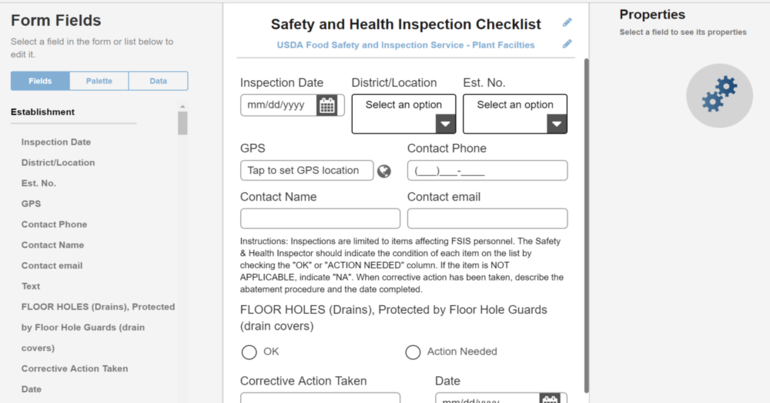Click the form's vertical scrollbar
Image resolution: width=770 pixels, height=403 pixels.
click(586, 226)
